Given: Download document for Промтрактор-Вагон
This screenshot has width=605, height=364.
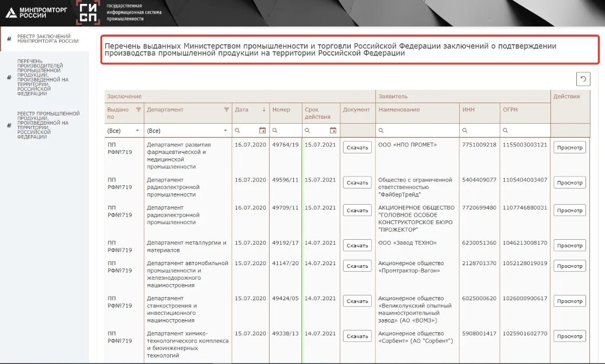Looking at the screenshot, I should [x=357, y=266].
